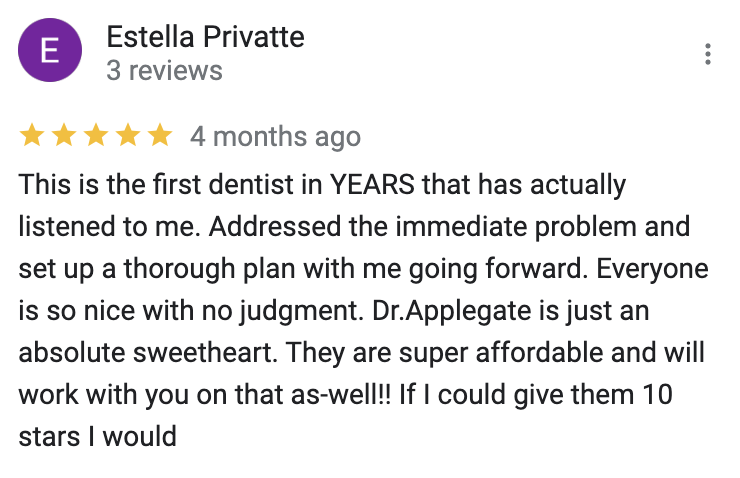This screenshot has height=478, width=740.
Task: Click the purple E profile avatar
Action: pos(45,54)
